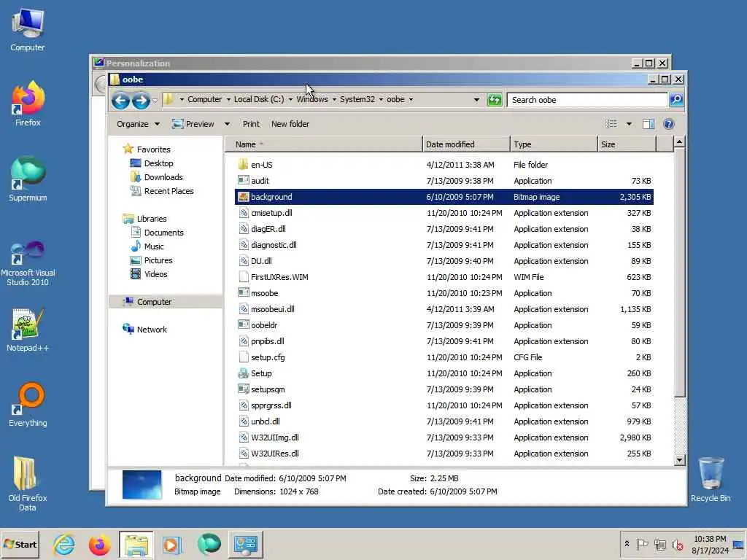The image size is (747, 560).
Task: Click the Windows Explorer taskbar button
Action: coord(136,545)
